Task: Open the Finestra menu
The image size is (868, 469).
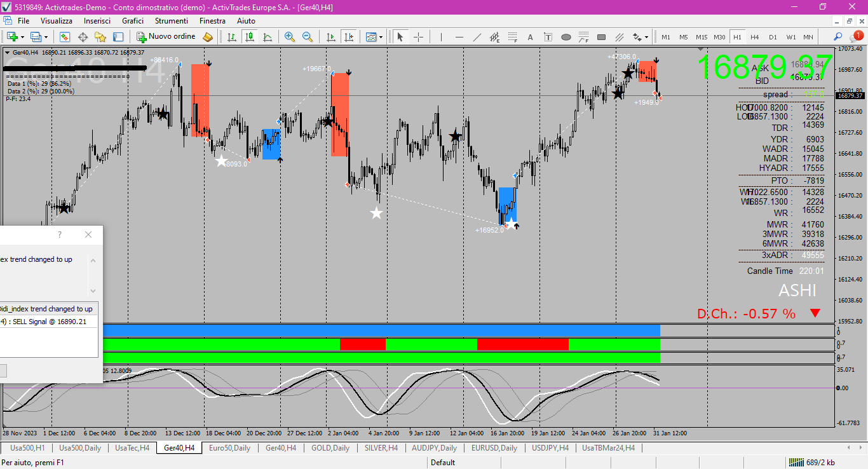Action: (212, 21)
